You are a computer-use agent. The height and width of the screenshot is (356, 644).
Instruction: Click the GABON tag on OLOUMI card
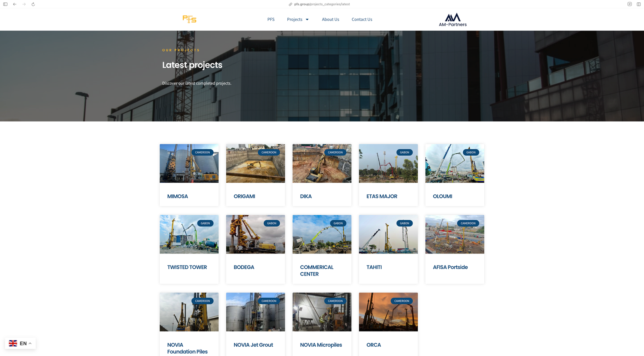click(x=471, y=152)
